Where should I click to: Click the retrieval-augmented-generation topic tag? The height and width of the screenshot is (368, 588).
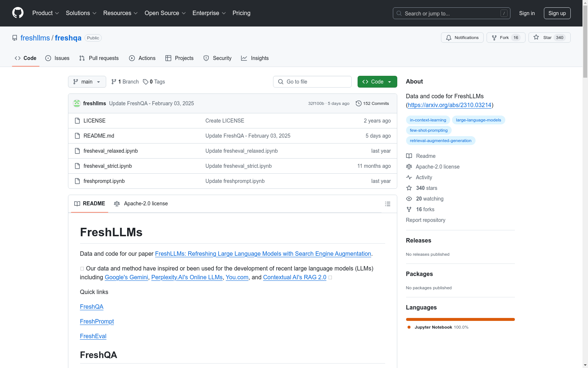(441, 141)
